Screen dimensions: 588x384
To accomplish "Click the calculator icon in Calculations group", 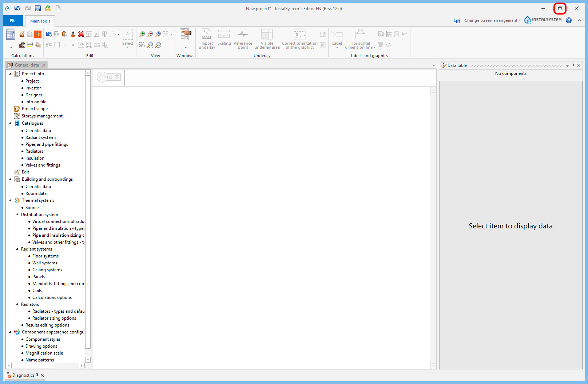I will (11, 35).
